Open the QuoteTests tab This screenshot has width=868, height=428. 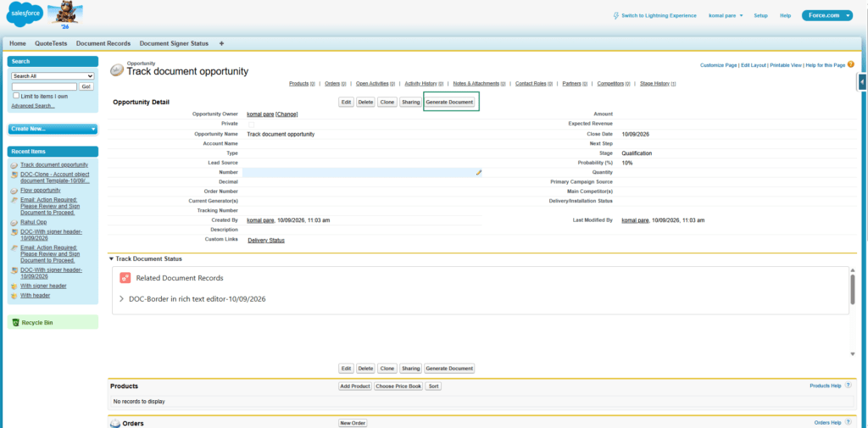(51, 43)
